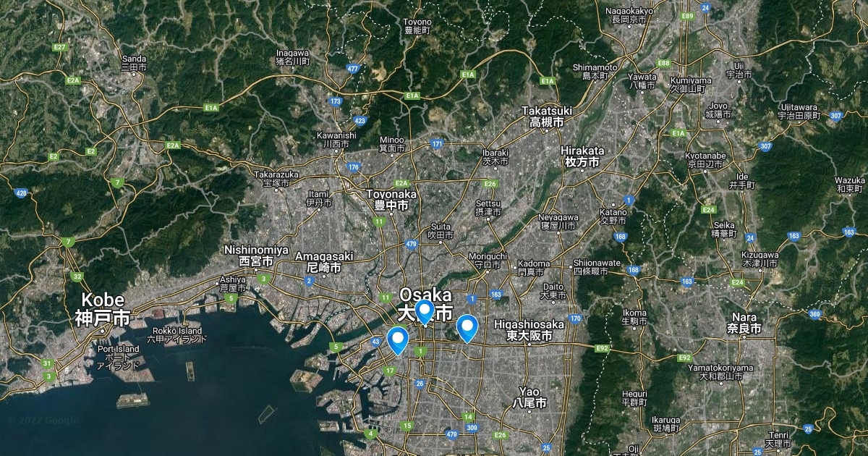The width and height of the screenshot is (868, 456).
Task: Click the map pin nearest the Osaka label
Action: click(425, 311)
